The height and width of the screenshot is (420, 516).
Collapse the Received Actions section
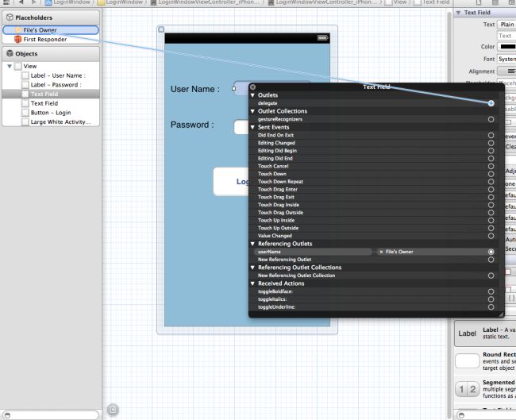pyautogui.click(x=252, y=283)
